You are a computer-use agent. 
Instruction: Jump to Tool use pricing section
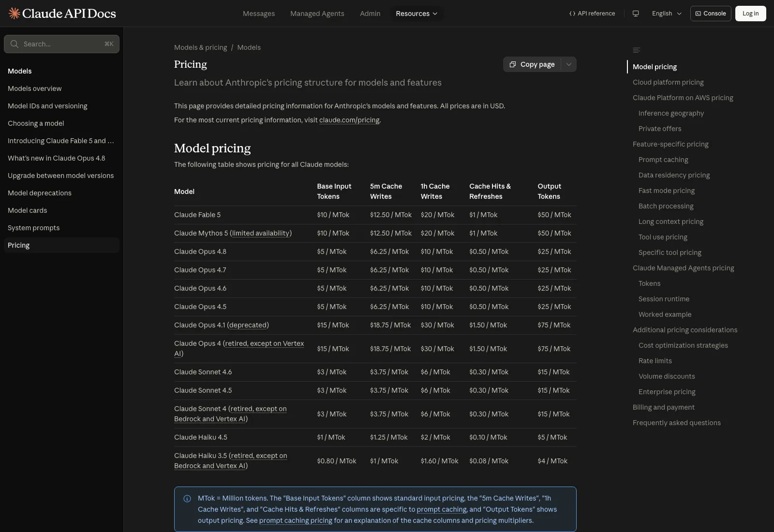tap(663, 237)
